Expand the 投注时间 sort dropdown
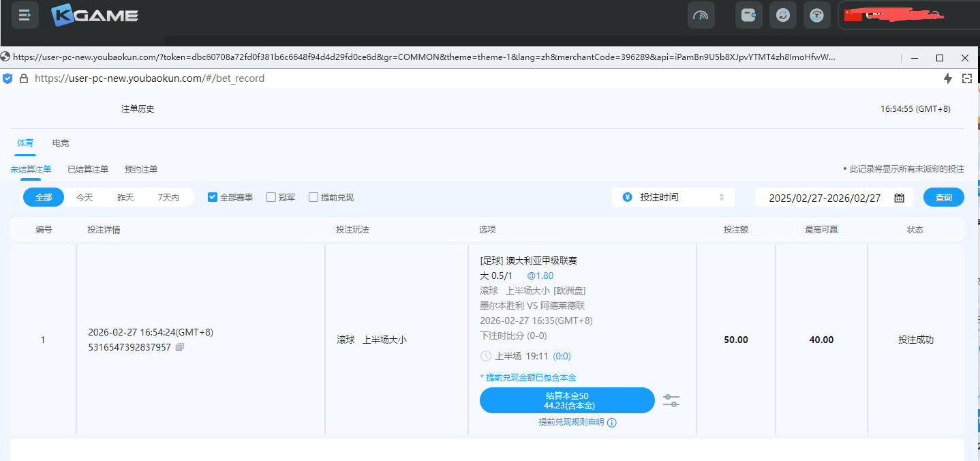 [x=673, y=197]
